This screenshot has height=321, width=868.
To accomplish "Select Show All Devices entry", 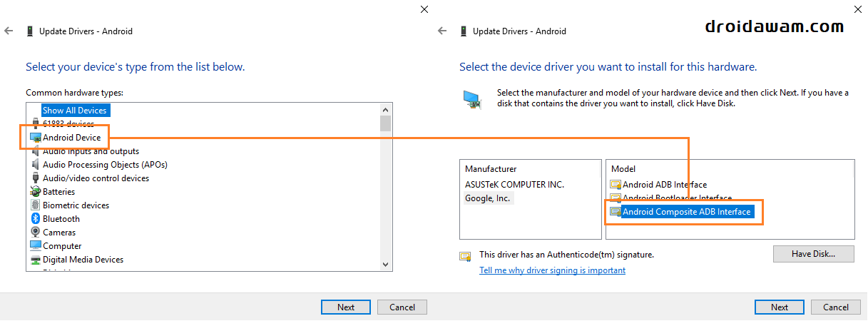I will [x=75, y=111].
